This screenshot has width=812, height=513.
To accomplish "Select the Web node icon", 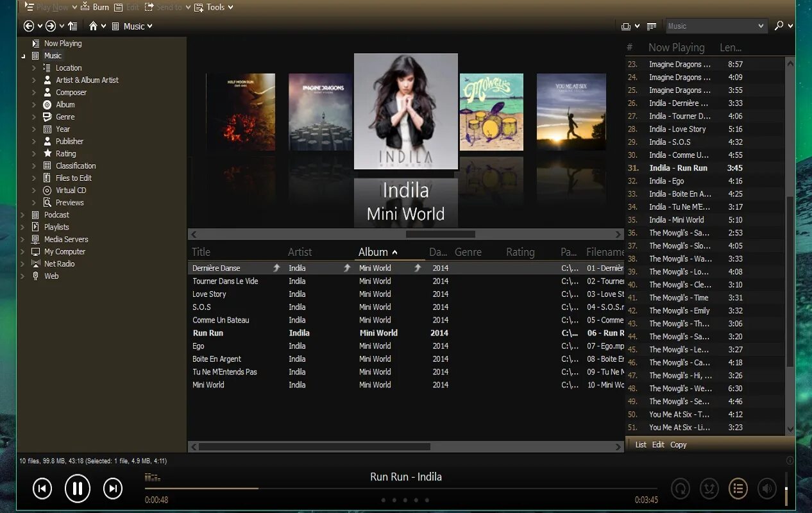I will [36, 276].
